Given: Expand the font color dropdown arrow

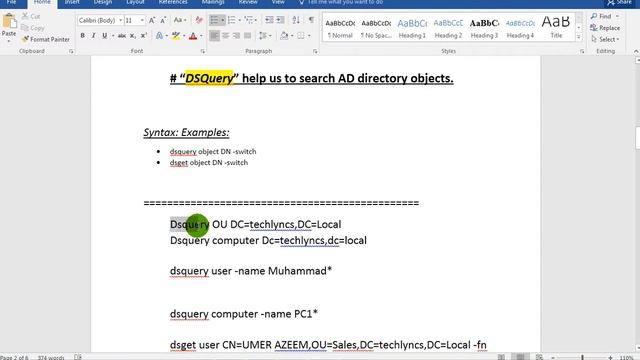Looking at the screenshot, I should 201,36.
